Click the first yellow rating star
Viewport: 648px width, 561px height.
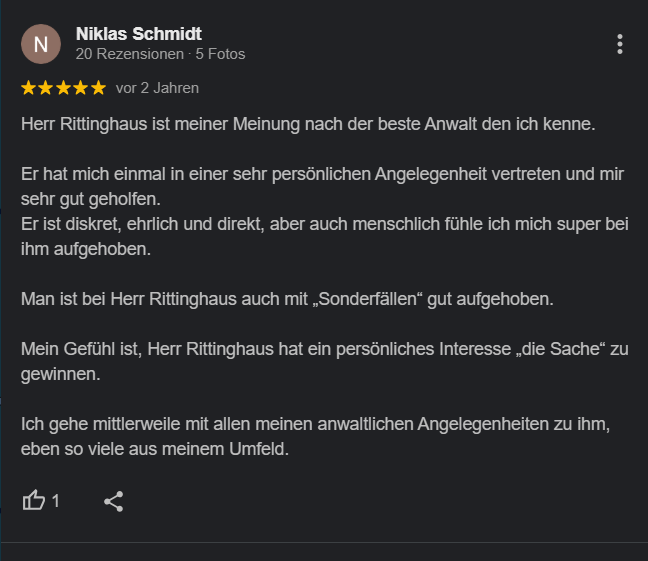(29, 88)
